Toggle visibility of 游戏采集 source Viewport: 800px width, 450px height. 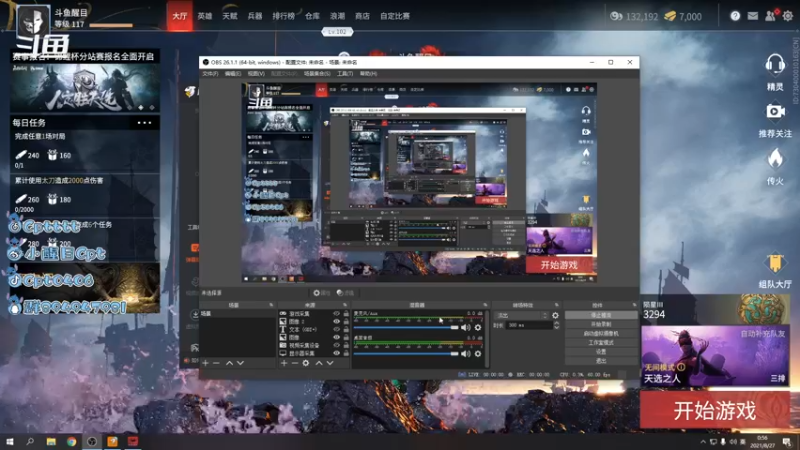(x=336, y=313)
